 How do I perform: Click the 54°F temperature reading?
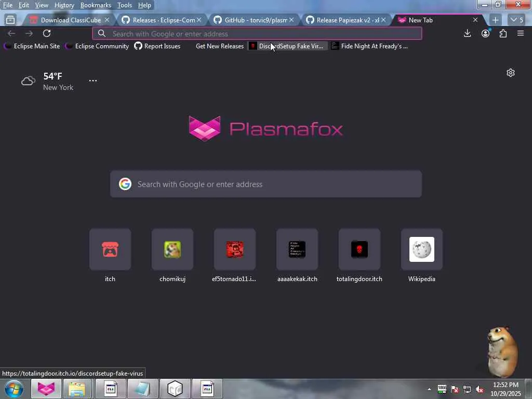[52, 76]
